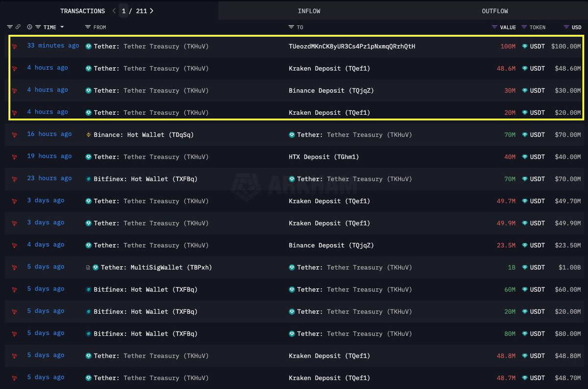The height and width of the screenshot is (389, 588).
Task: Click the USDT token icon in the $48.70M row
Action: [x=525, y=378]
